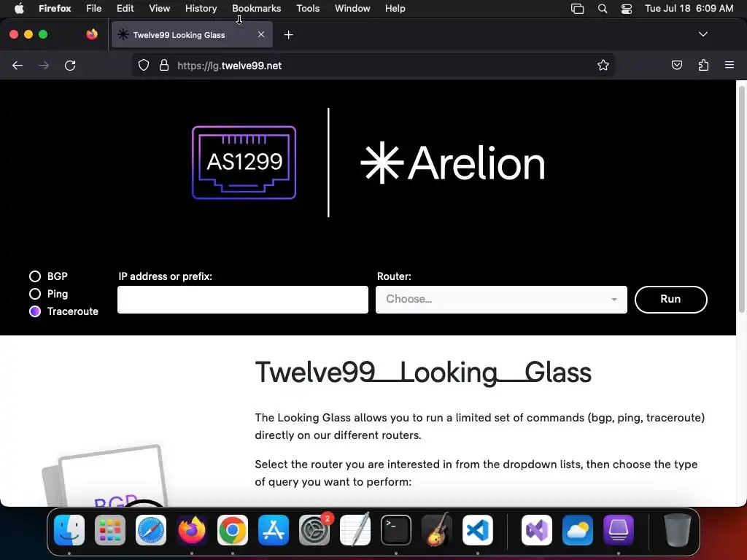Open tracking protection shield icon
The width and height of the screenshot is (747, 560).
pyautogui.click(x=144, y=65)
